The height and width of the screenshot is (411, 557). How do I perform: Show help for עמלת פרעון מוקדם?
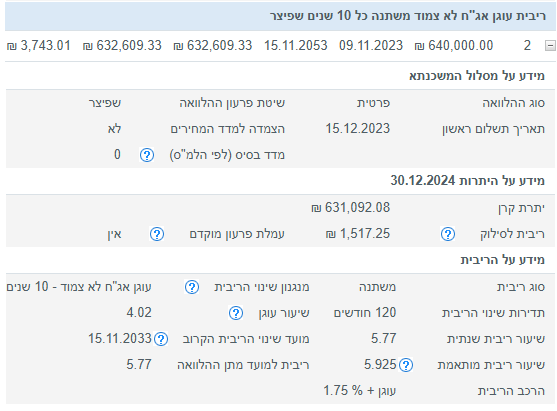pos(157,234)
